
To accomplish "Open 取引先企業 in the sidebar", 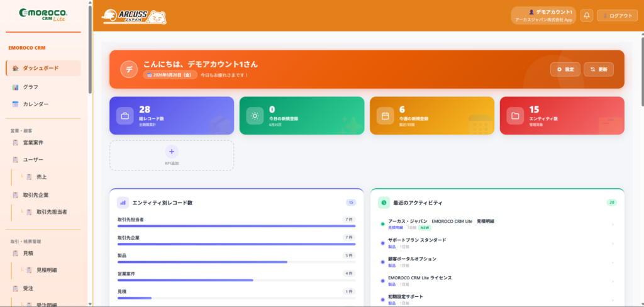I will [x=43, y=195].
